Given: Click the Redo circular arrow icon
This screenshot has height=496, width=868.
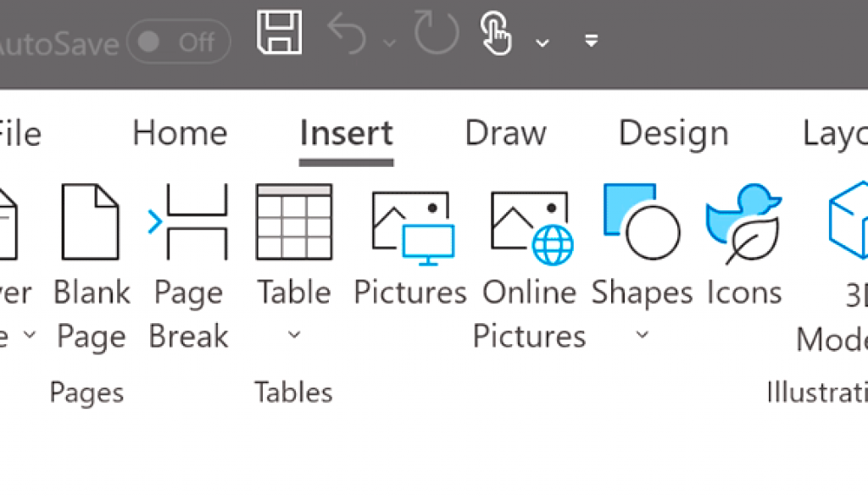Looking at the screenshot, I should pos(437,33).
